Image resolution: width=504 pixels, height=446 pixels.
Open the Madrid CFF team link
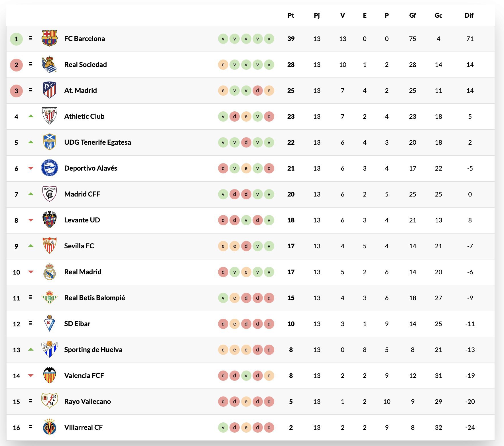tap(82, 194)
